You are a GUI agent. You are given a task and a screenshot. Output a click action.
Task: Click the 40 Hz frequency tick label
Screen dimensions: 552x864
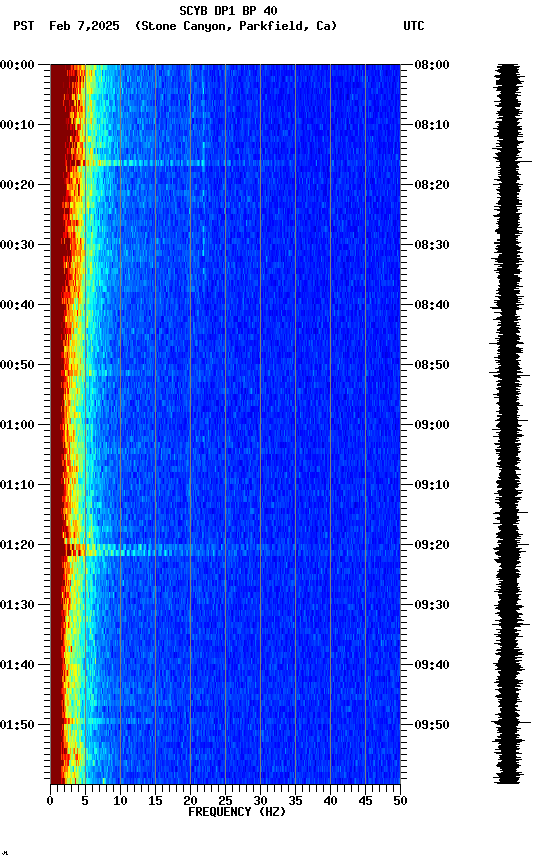[330, 801]
